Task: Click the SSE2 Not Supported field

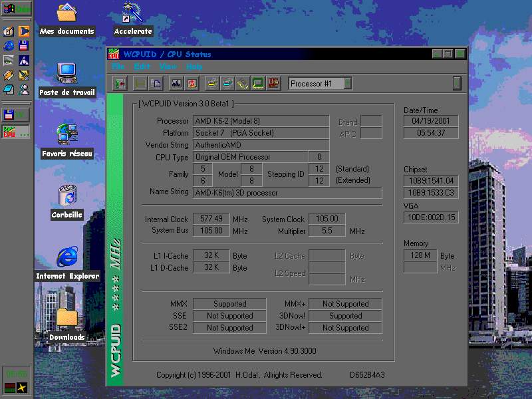Action: pos(229,328)
